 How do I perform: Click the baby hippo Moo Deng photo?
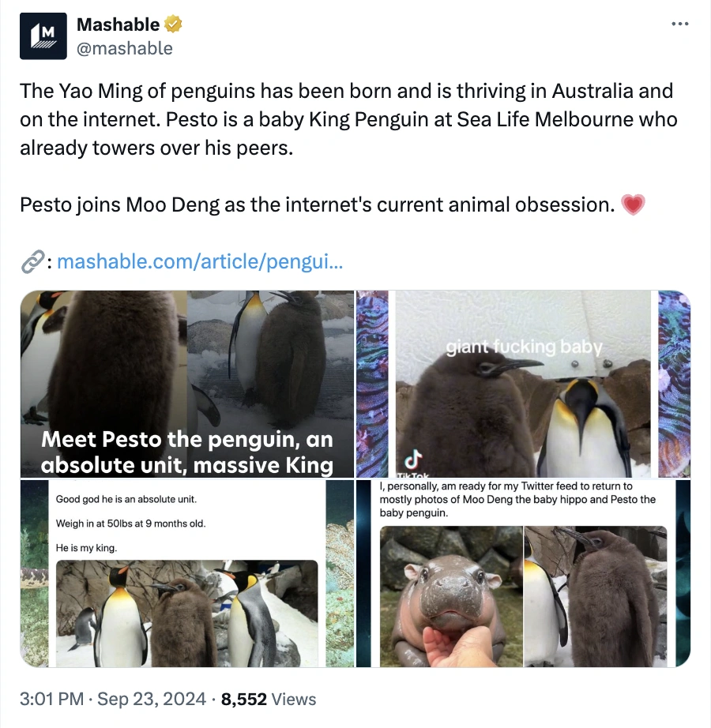[451, 597]
